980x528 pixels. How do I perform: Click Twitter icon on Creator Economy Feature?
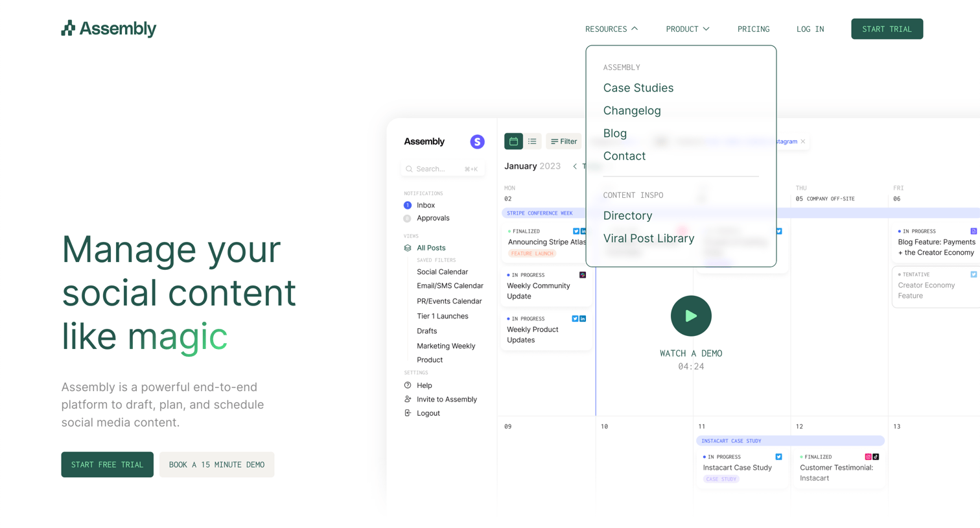tap(974, 275)
